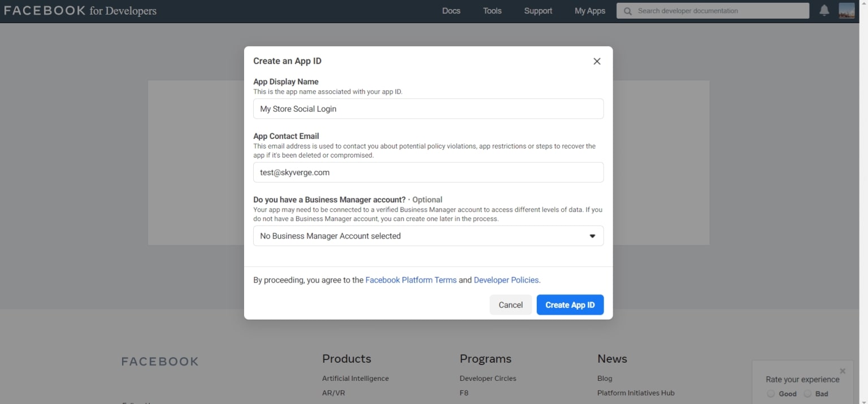Open the Facebook Platform Terms link
Screen dimensions: 868x404
point(411,280)
